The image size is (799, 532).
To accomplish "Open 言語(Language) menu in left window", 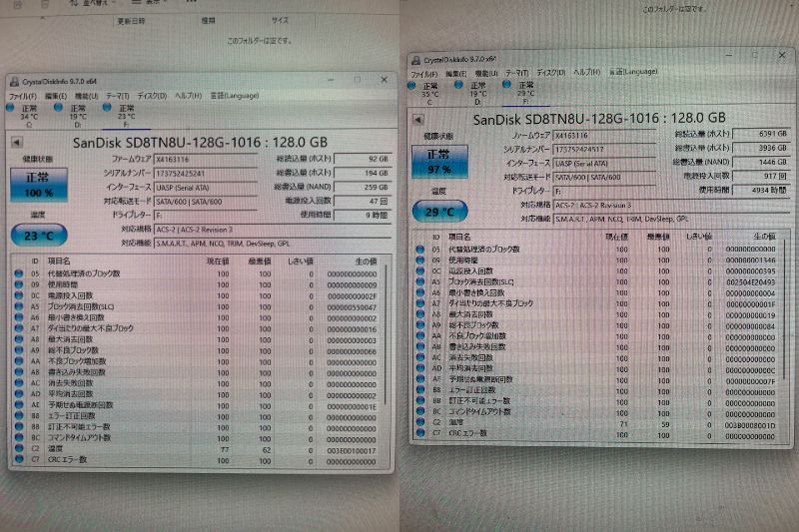I will point(235,96).
